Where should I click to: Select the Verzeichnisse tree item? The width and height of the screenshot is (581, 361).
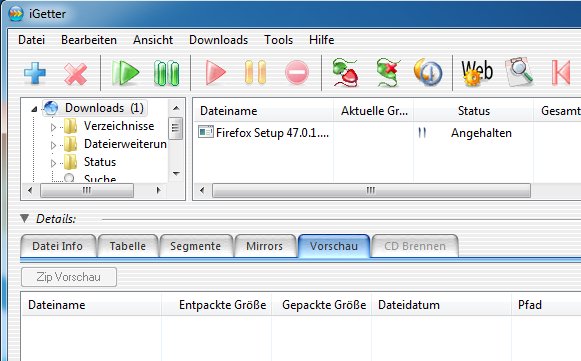point(119,126)
